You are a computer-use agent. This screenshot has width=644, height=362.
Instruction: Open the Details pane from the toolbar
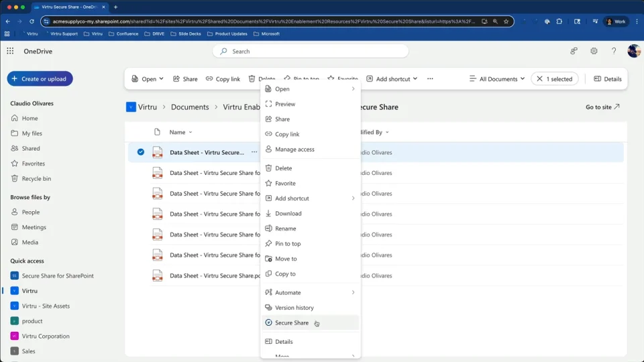tap(607, 79)
